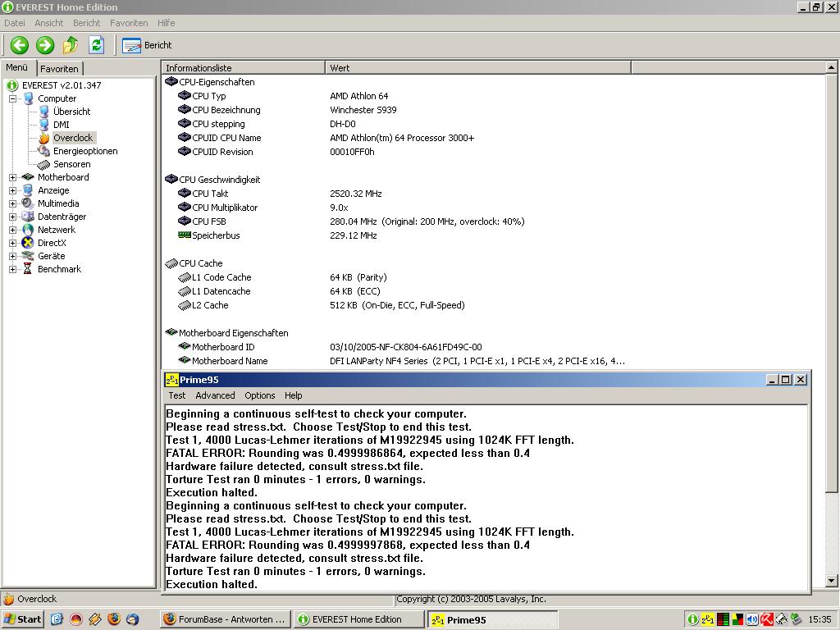Viewport: 840px width, 630px height.
Task: Expand the Benchmark tree node
Action: 12,269
